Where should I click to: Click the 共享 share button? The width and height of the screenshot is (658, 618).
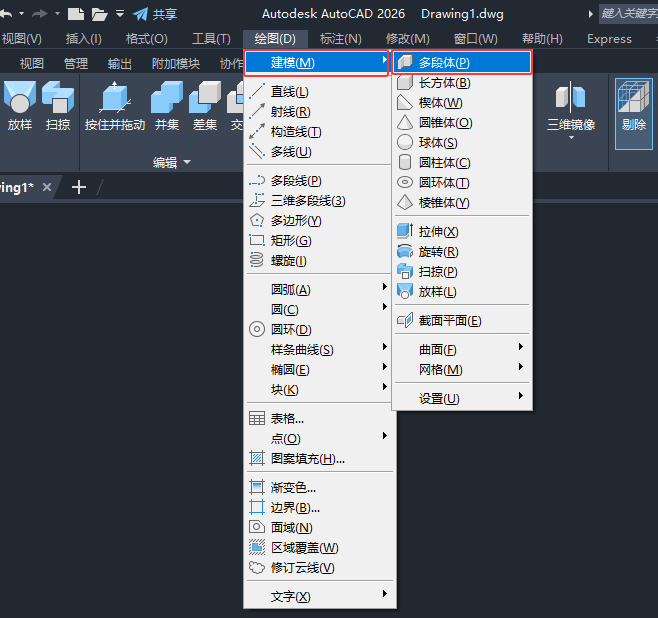(x=155, y=14)
